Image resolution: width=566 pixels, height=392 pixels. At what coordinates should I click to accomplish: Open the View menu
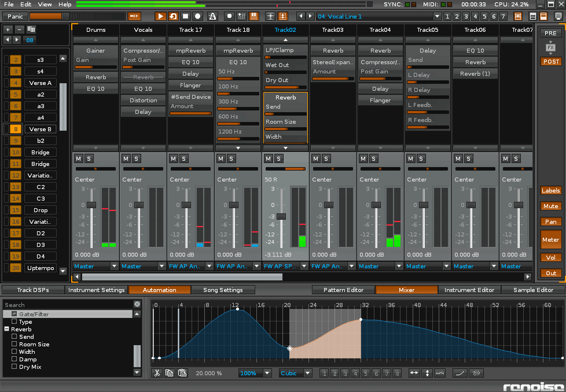(45, 4)
